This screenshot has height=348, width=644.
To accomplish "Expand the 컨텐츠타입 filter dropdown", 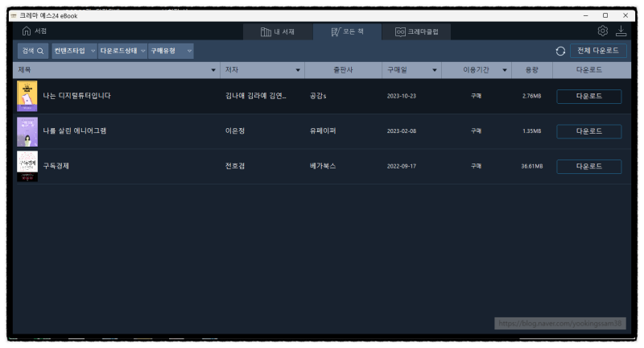I will tap(74, 51).
